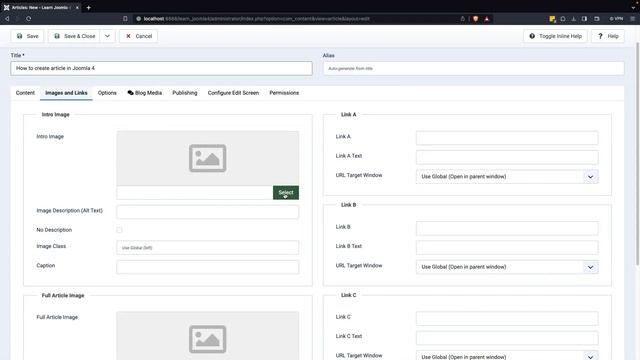Click the Link C input field
640x360 pixels.
pos(507,318)
